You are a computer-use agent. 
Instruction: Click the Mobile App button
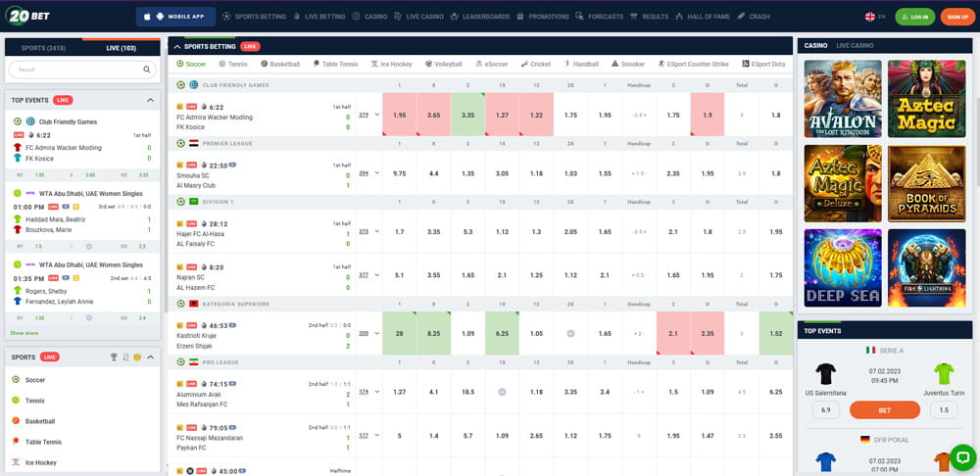(x=175, y=17)
